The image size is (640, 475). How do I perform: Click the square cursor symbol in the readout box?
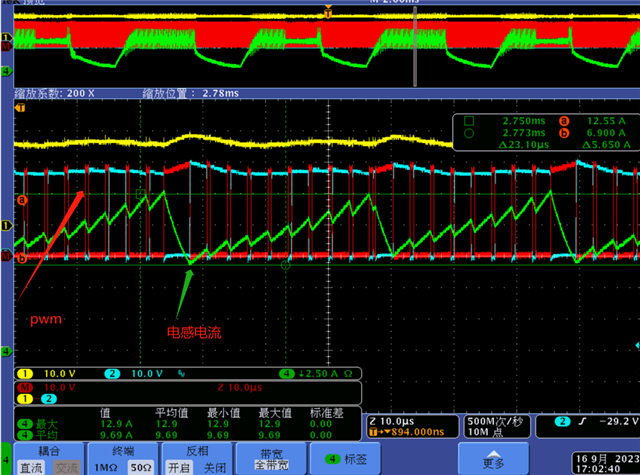[469, 121]
